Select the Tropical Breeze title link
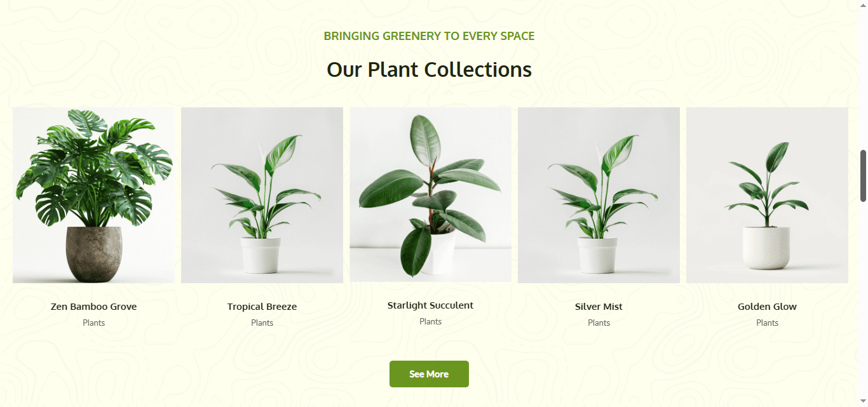This screenshot has height=407, width=868. tap(262, 307)
